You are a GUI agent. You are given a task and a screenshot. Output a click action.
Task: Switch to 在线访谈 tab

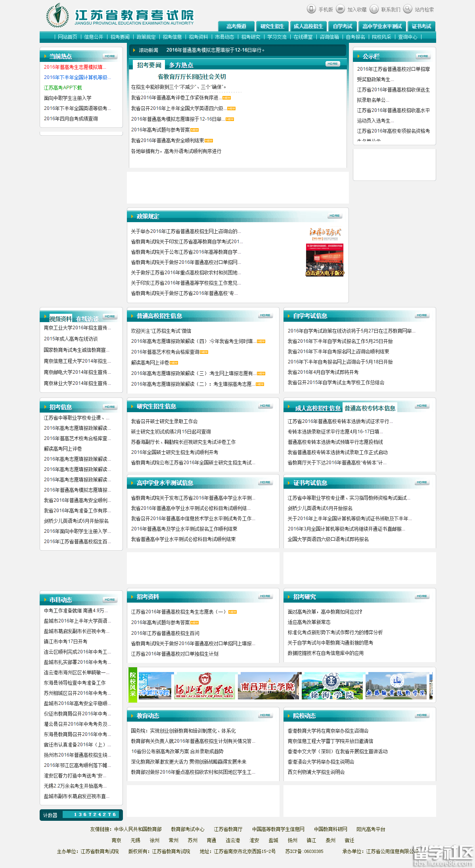click(x=87, y=319)
